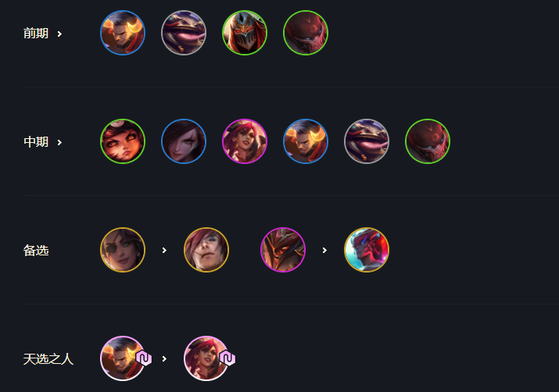
Task: Click Pyke portrait in the 中期 row
Action: click(x=428, y=141)
